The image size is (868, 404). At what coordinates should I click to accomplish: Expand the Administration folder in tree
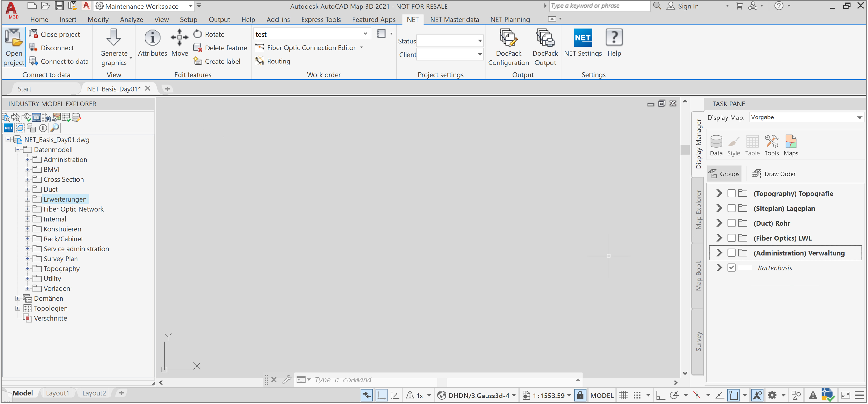click(27, 160)
